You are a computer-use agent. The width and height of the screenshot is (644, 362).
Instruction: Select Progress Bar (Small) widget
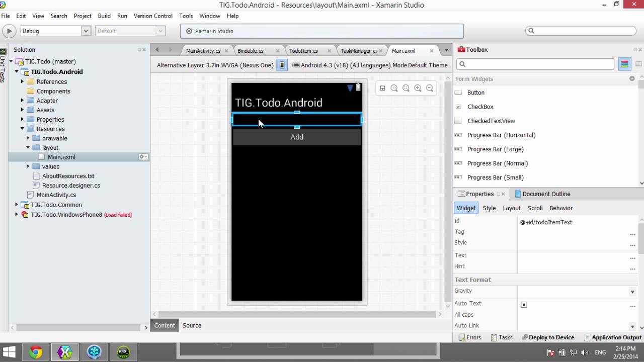click(x=495, y=177)
